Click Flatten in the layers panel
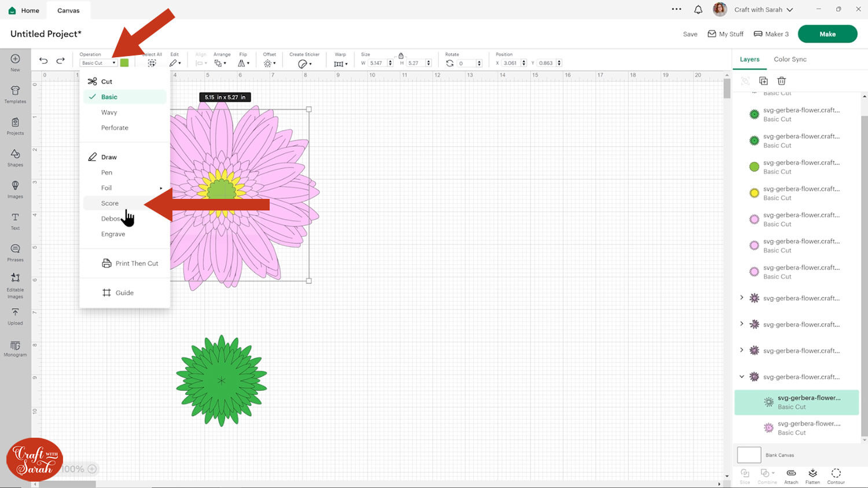 click(812, 475)
